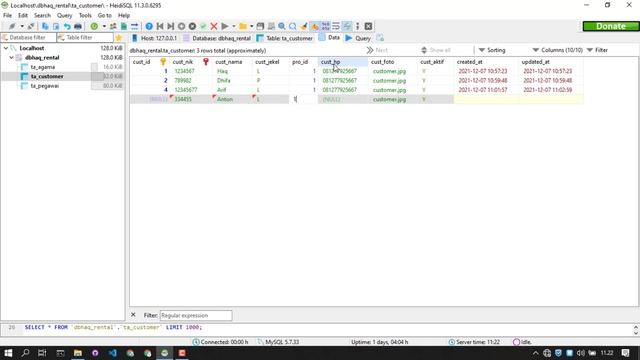Click the cell containing Anton
The height and width of the screenshot is (360, 640).
click(232, 99)
